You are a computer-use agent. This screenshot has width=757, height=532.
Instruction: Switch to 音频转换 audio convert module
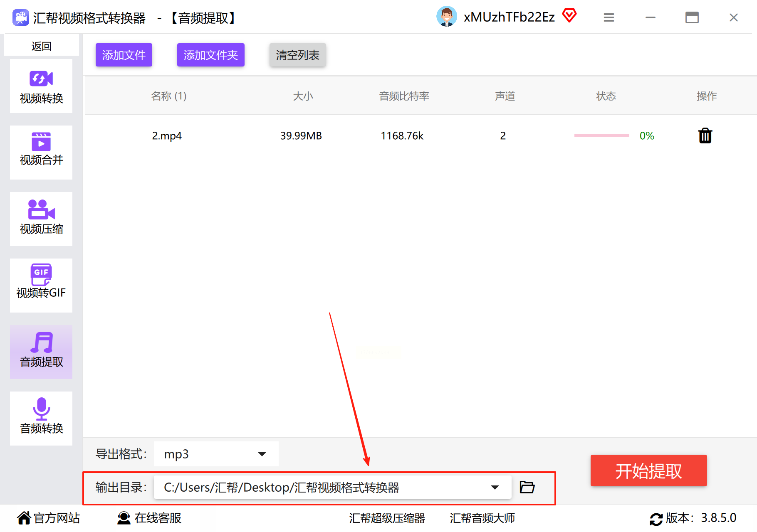tap(41, 419)
